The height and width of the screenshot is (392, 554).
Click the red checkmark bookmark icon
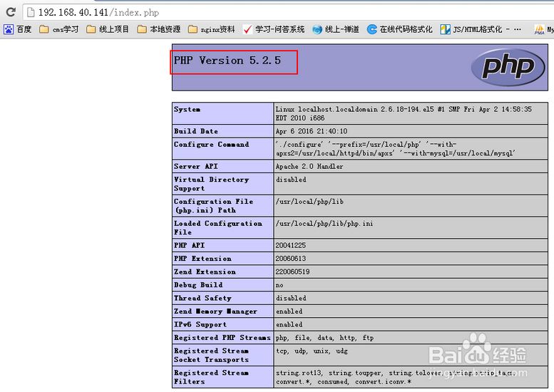pyautogui.click(x=247, y=29)
